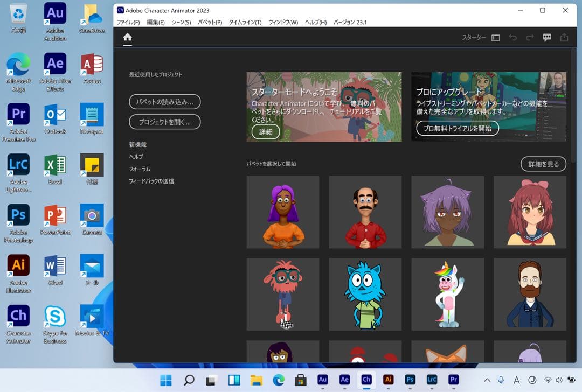Start the プロ無料トライアルを開始 trial button
582x392 pixels.
(x=457, y=128)
